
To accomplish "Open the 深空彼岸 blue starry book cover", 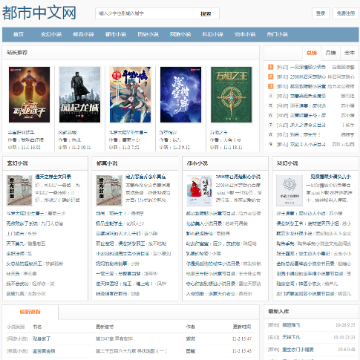I will pyautogui.click(x=181, y=95).
